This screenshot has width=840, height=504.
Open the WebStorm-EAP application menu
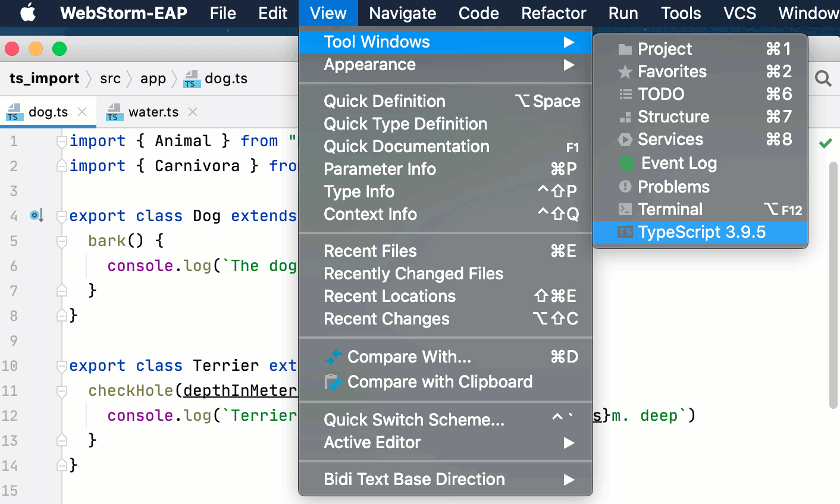pos(124,13)
